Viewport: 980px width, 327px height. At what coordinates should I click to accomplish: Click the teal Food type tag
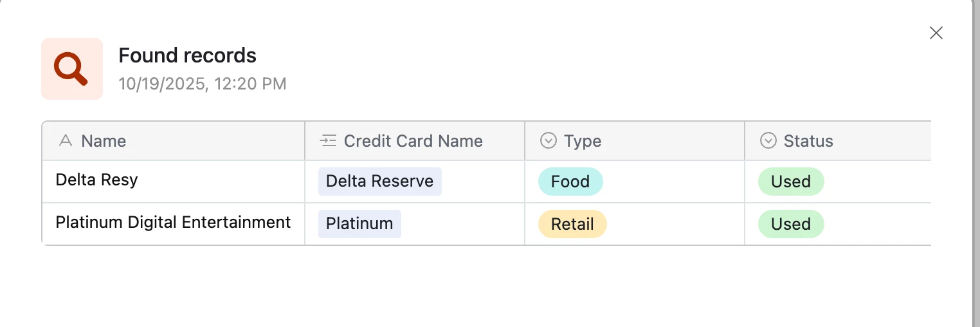(570, 182)
